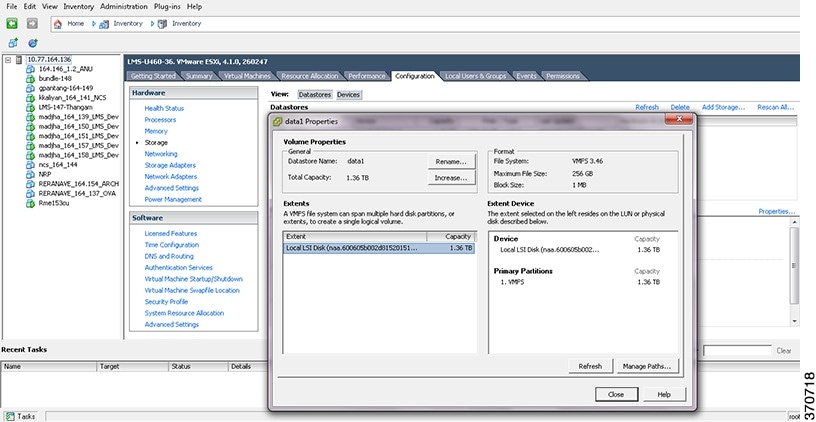Select host 10.77.164.136 in tree
Image resolution: width=816 pixels, height=422 pixels.
click(49, 59)
